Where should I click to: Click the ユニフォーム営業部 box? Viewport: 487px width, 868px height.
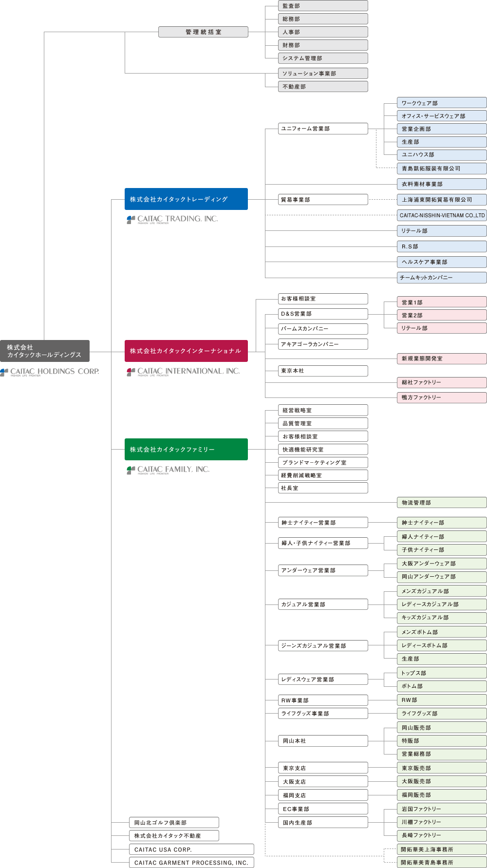coord(323,129)
